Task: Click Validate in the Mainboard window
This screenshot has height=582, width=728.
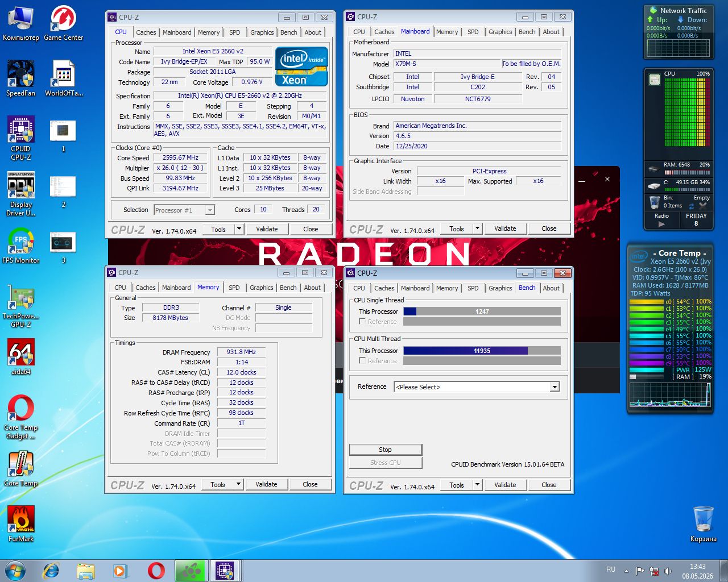Action: (x=505, y=228)
